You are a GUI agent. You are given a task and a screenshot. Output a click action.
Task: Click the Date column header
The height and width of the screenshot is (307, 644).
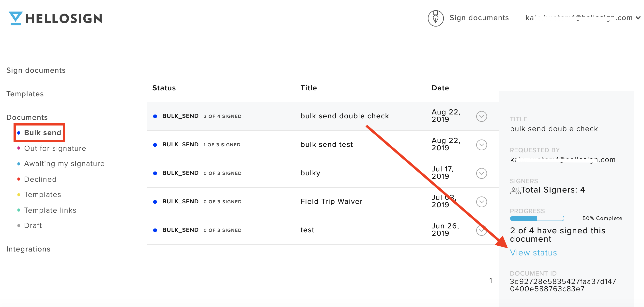click(440, 88)
